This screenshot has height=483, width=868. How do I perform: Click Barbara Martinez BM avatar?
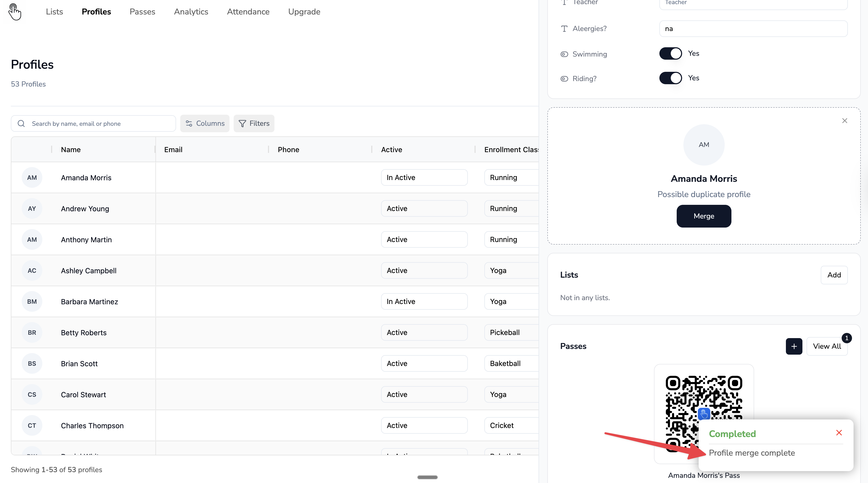[x=32, y=302]
